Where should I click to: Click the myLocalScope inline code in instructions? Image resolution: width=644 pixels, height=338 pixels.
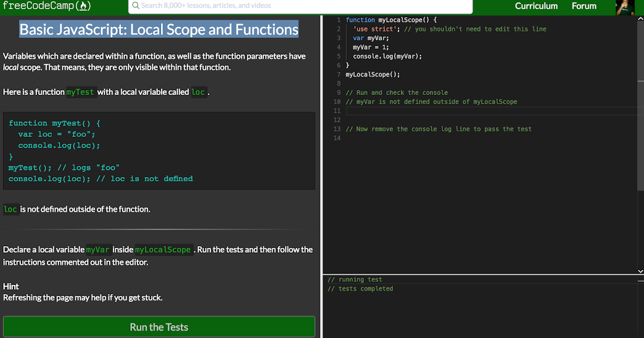[x=163, y=249]
